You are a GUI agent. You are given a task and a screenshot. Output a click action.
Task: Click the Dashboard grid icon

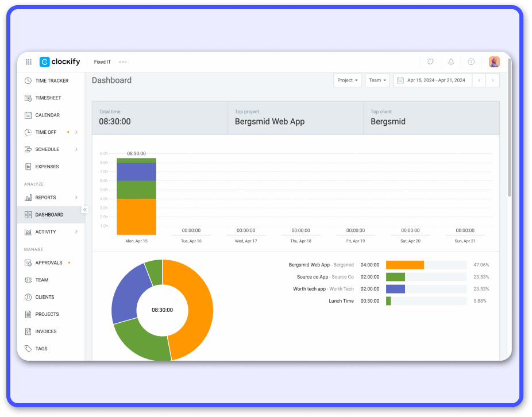click(x=28, y=214)
